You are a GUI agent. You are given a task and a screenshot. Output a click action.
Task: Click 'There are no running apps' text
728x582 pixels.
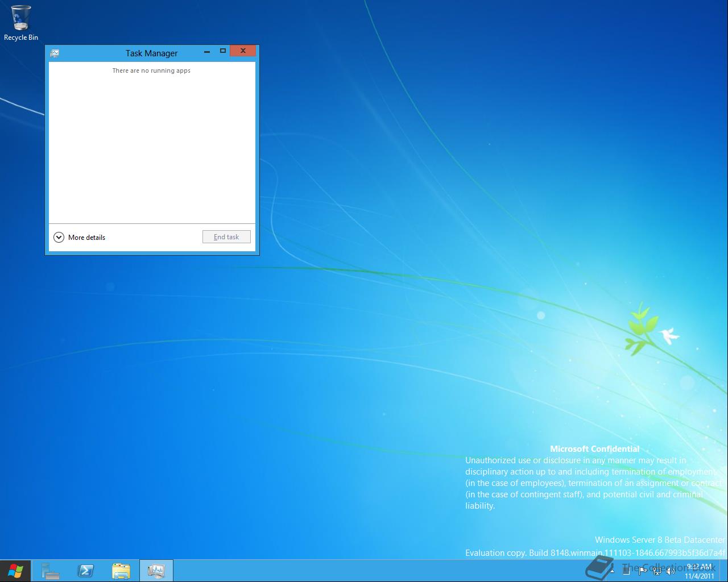151,70
